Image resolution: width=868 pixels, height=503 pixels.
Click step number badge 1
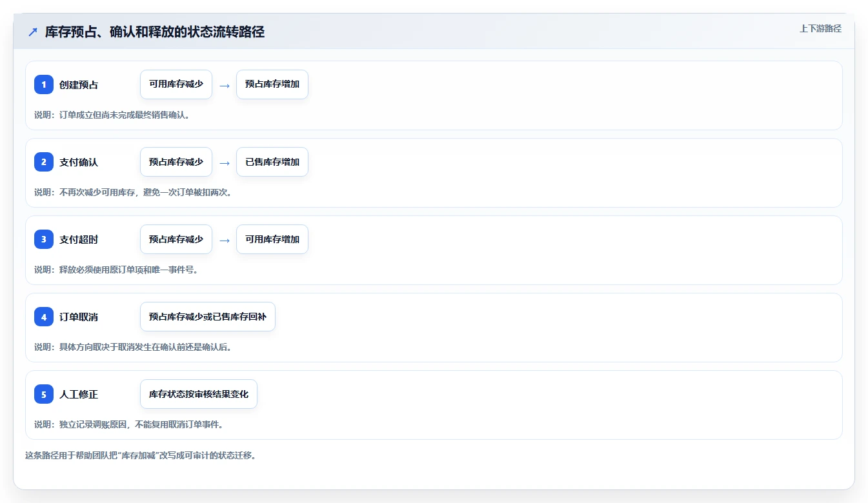click(44, 84)
